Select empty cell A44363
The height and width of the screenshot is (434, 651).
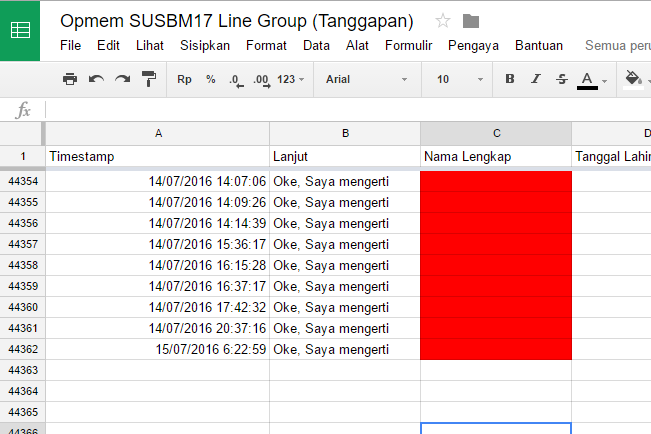pos(158,370)
